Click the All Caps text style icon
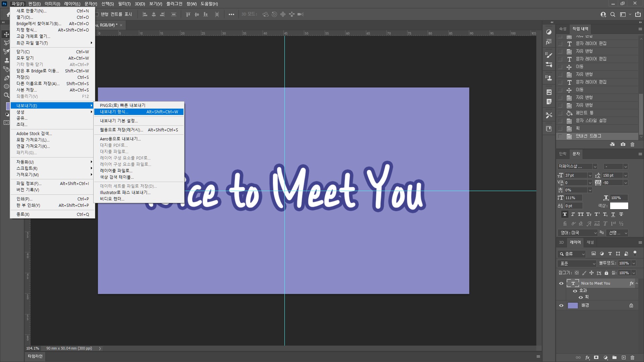 click(x=581, y=215)
